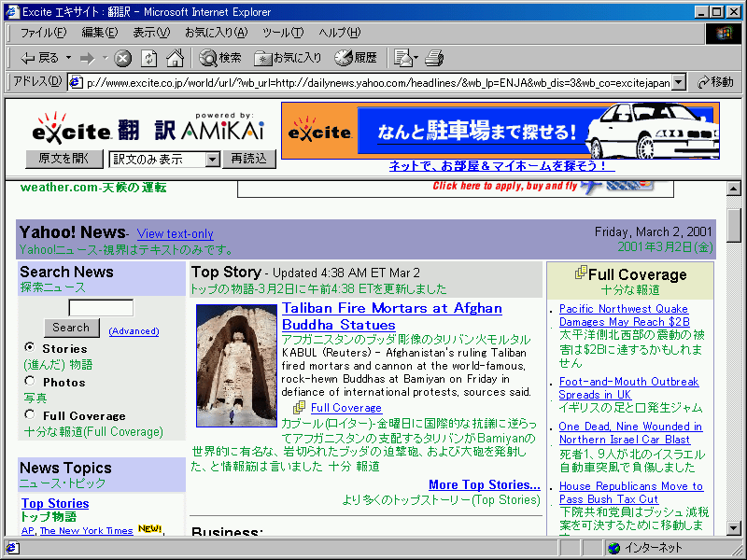Image resolution: width=747 pixels, height=560 pixels.
Task: Open the Mail button dropdown arrow
Action: coord(416,58)
